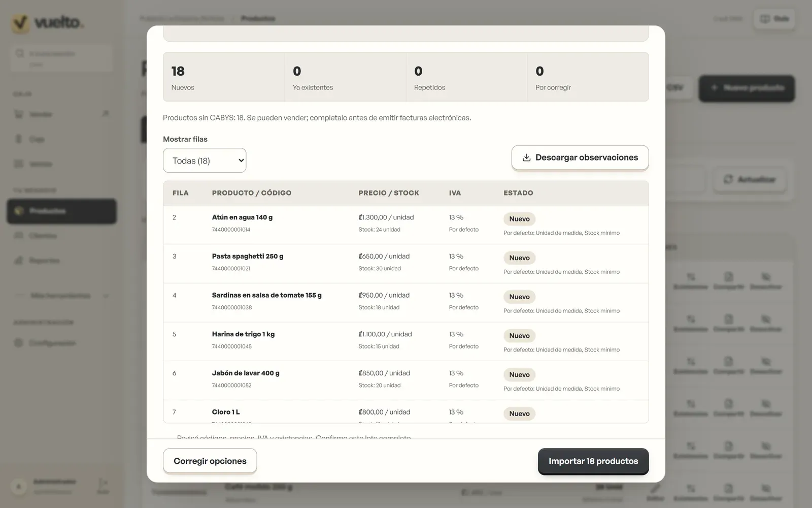Click Nuevo producto button behind the dialog
This screenshot has height=508, width=812.
pyautogui.click(x=747, y=88)
